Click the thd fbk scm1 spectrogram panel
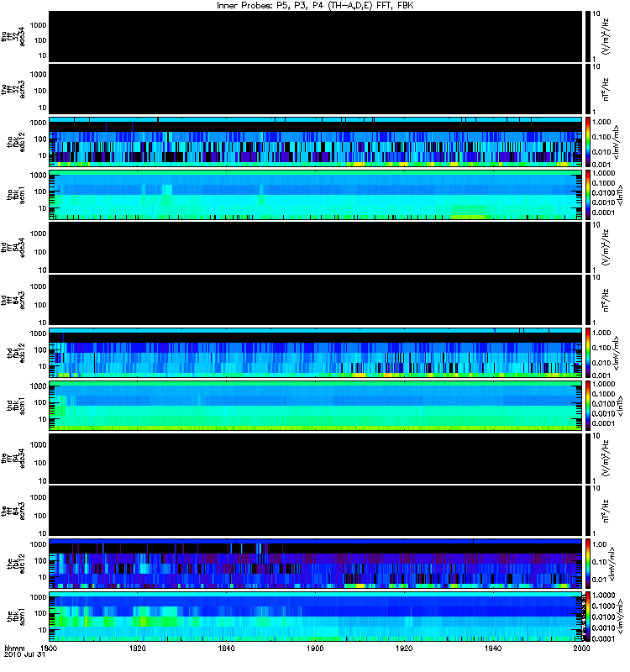630x672 pixels. (315, 406)
